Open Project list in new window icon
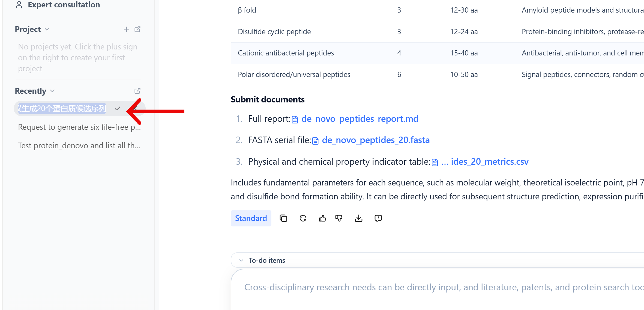This screenshot has height=310, width=644. (x=137, y=29)
